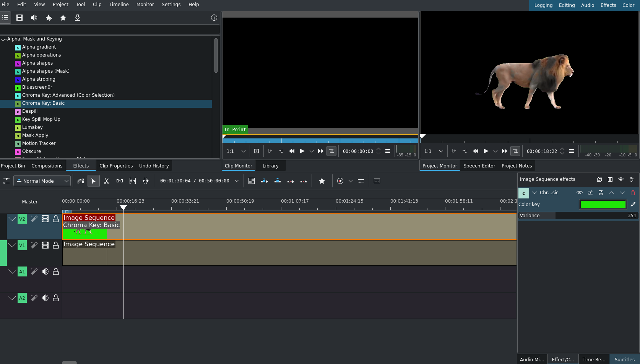Collapse the Alpha, Mask and Keying category
The height and width of the screenshot is (364, 640).
tap(3, 39)
